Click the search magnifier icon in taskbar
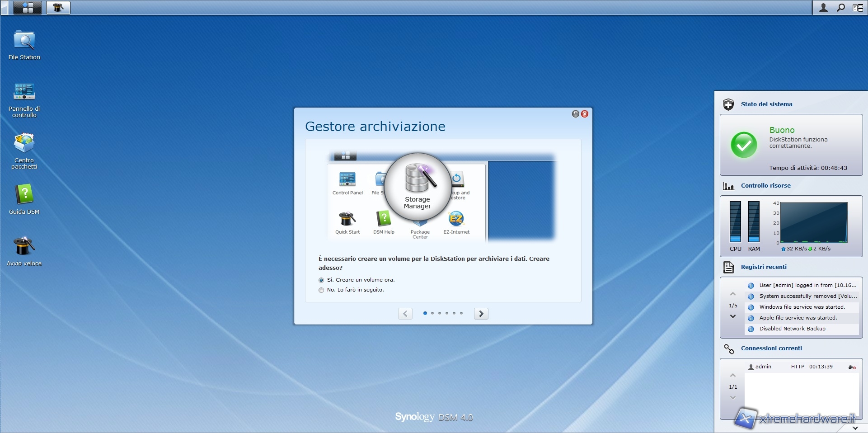Screen dimensions: 868x433 click(840, 8)
